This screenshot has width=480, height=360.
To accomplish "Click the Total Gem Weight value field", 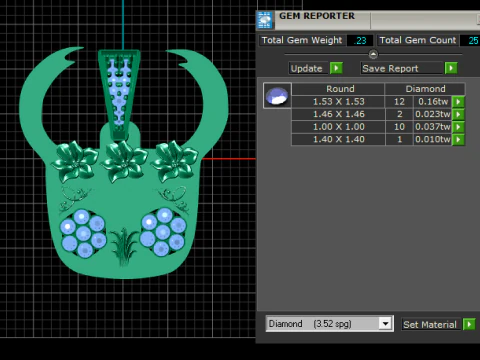I will pos(360,40).
